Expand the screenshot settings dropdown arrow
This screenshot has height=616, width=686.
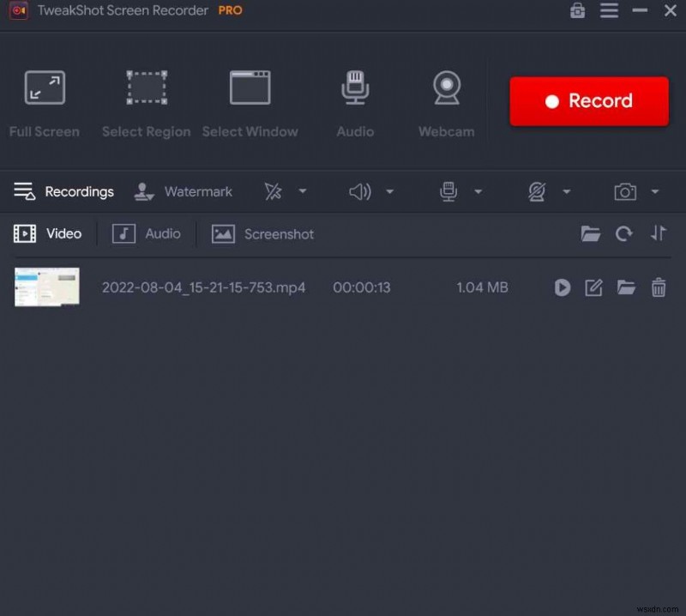coord(656,191)
